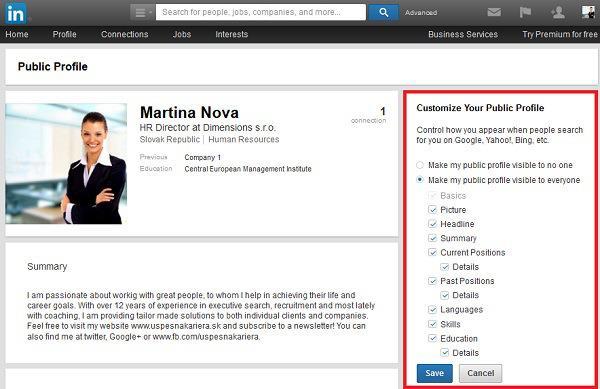The width and height of the screenshot is (600, 389).
Task: Toggle Details under Current Positions
Action: point(444,267)
